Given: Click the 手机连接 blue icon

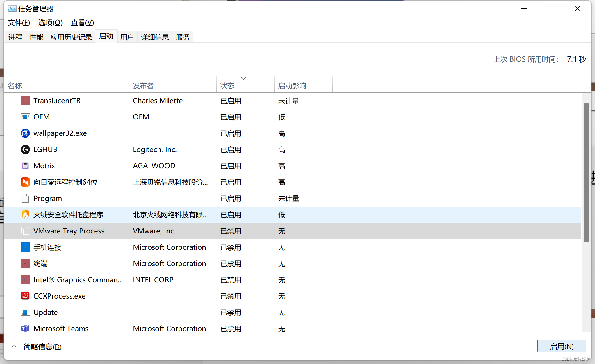Looking at the screenshot, I should (x=25, y=247).
